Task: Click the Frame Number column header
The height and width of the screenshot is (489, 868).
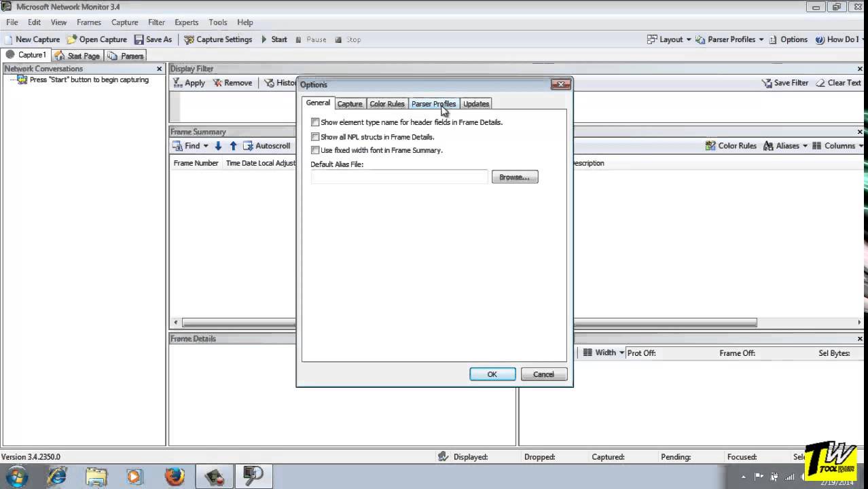Action: tap(196, 163)
